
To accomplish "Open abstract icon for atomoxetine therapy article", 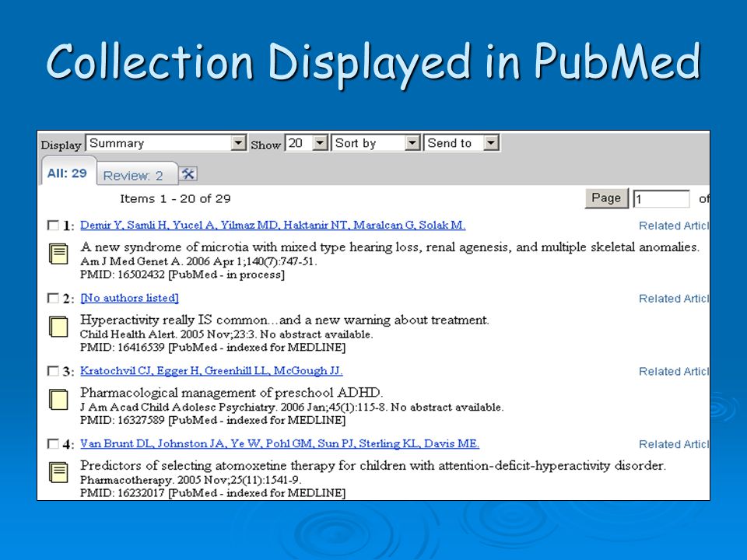I will point(58,472).
